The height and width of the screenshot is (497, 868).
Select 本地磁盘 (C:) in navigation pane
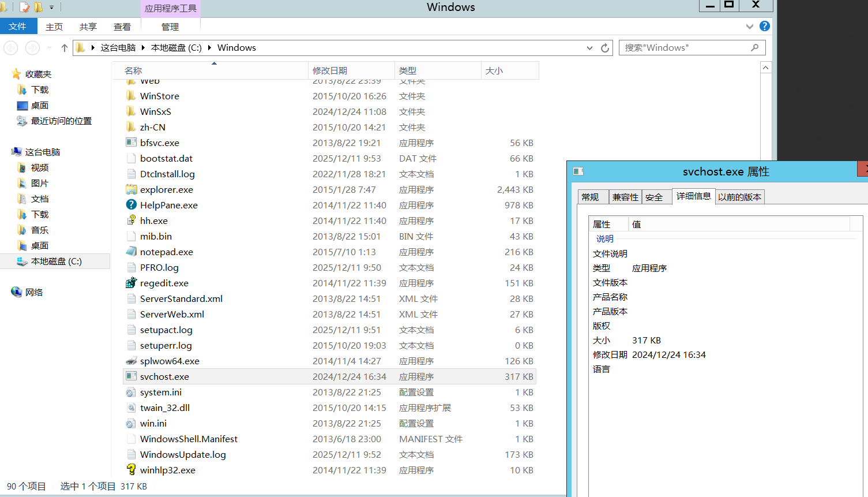[x=57, y=261]
